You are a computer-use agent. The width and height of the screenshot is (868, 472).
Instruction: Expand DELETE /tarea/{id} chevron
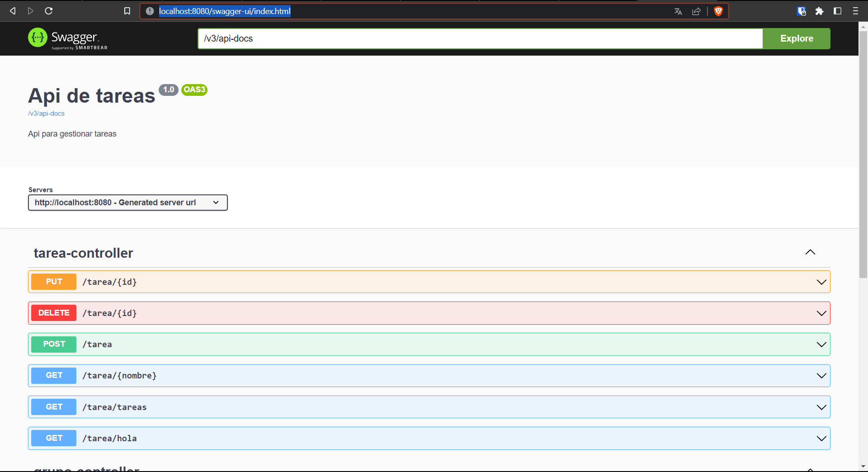821,313
